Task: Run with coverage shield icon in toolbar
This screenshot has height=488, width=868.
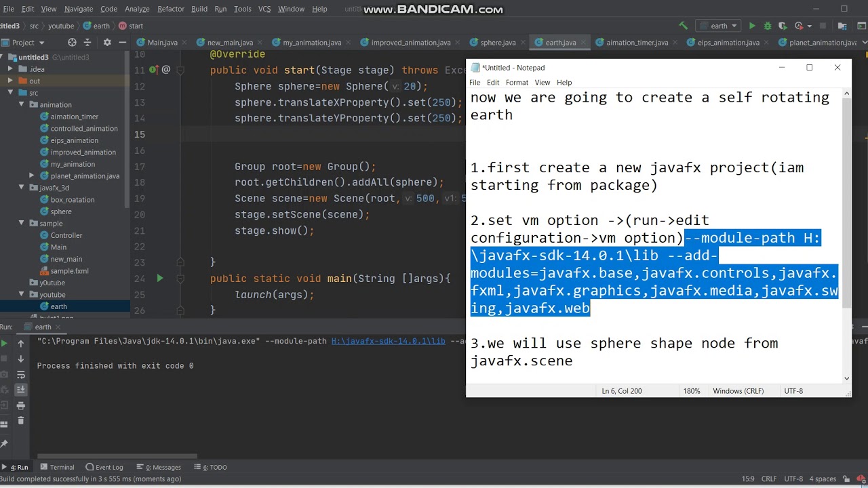Action: coord(782,26)
